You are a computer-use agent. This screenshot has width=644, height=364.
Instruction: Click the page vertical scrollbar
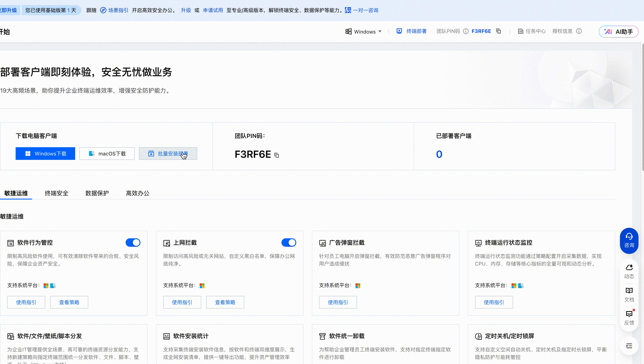(642, 108)
